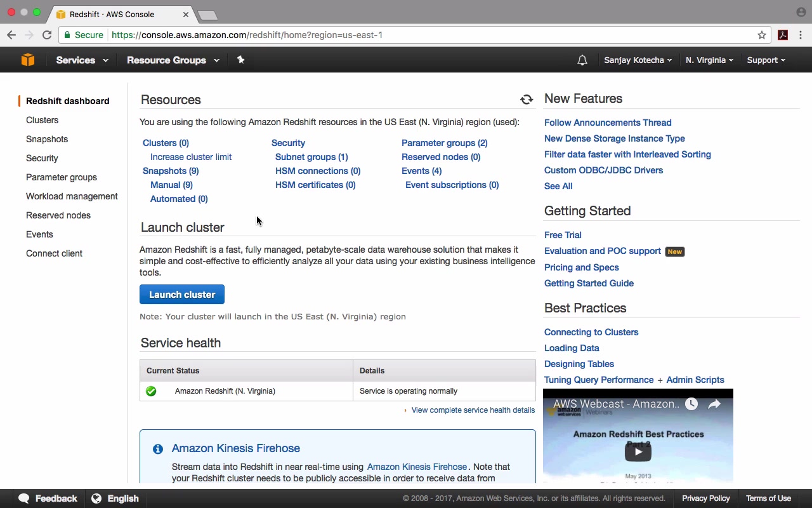Open the Clusters (0) resource link

tap(166, 143)
